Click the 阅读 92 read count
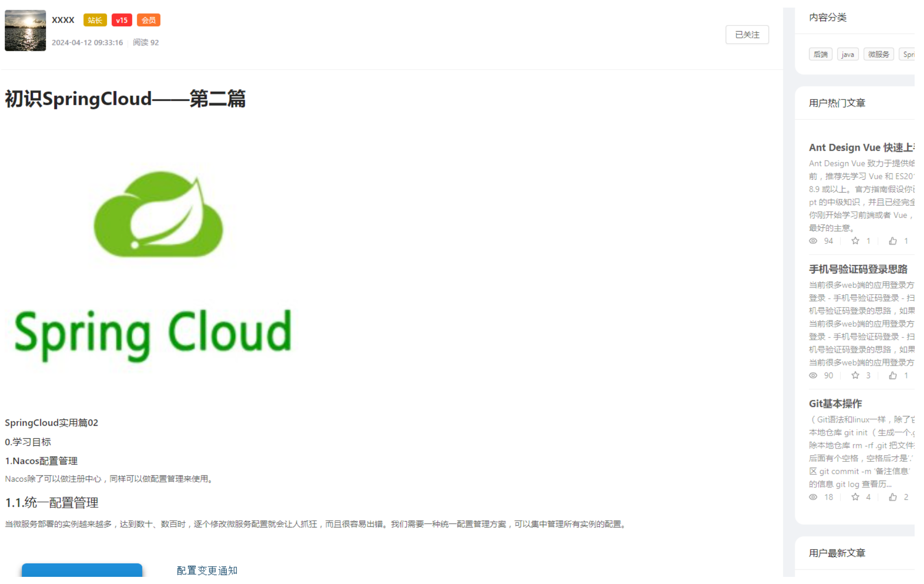Image resolution: width=924 pixels, height=584 pixels. click(x=146, y=42)
